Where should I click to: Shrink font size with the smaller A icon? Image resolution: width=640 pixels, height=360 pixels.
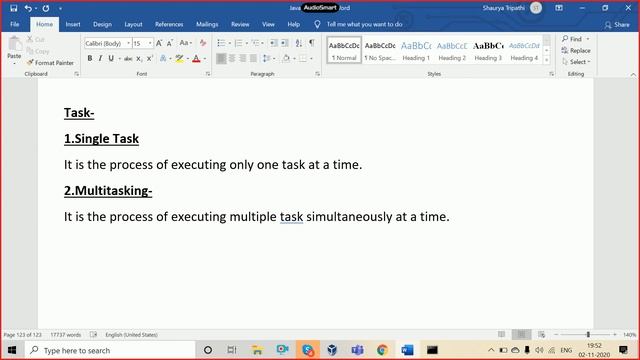tap(170, 43)
